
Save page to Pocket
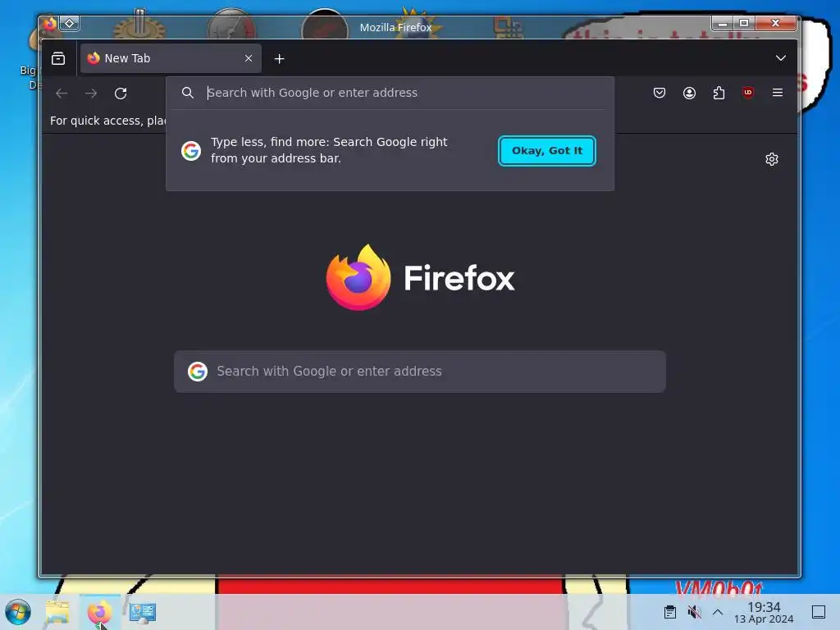click(x=660, y=93)
